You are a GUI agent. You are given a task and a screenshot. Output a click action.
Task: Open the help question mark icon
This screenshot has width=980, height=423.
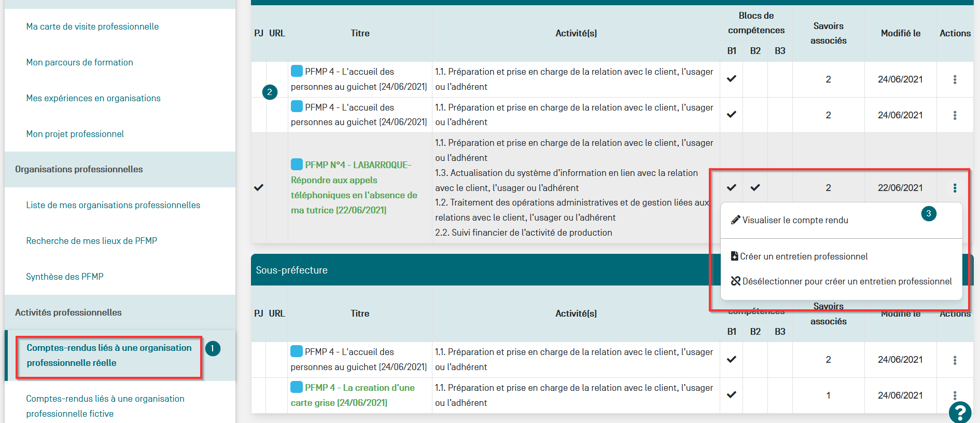coord(960,413)
